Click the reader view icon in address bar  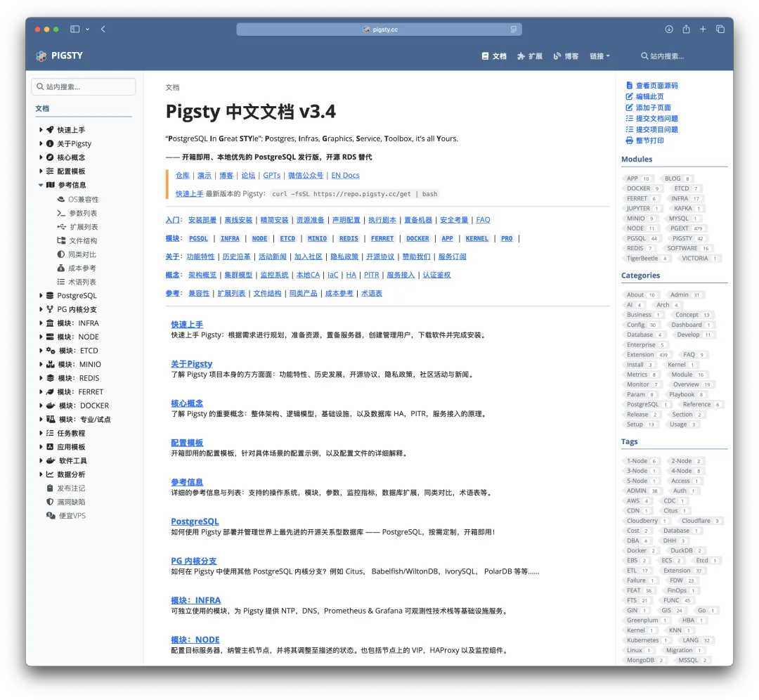coord(514,30)
